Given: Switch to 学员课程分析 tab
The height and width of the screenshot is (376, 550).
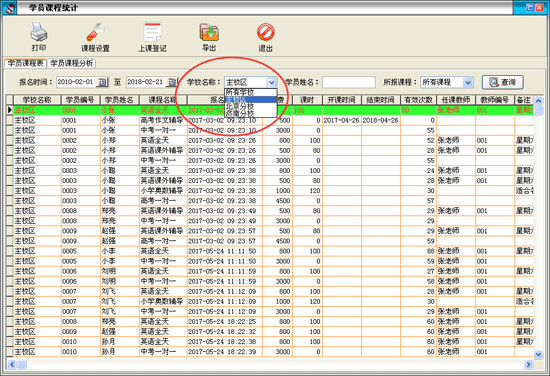Looking at the screenshot, I should coord(72,63).
